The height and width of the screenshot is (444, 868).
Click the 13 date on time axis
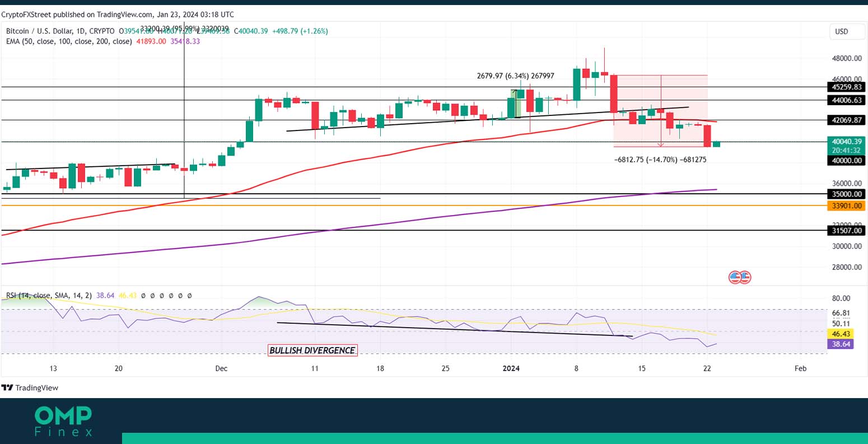pos(53,368)
